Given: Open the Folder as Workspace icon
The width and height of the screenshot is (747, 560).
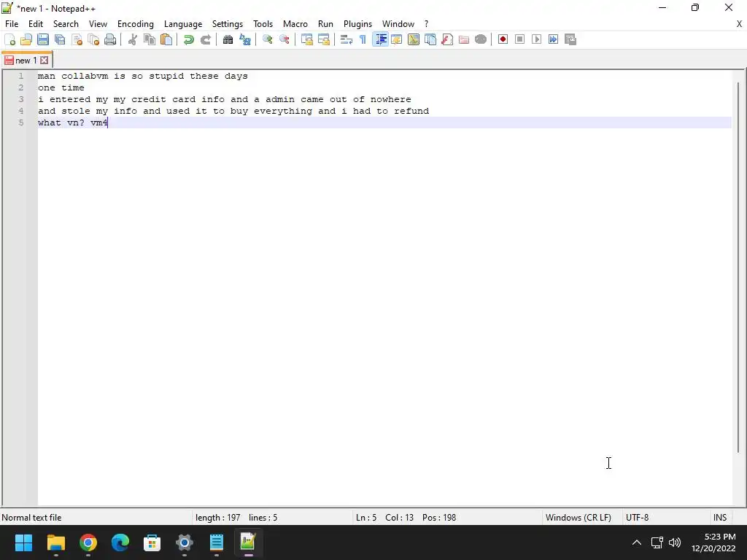Looking at the screenshot, I should point(463,39).
